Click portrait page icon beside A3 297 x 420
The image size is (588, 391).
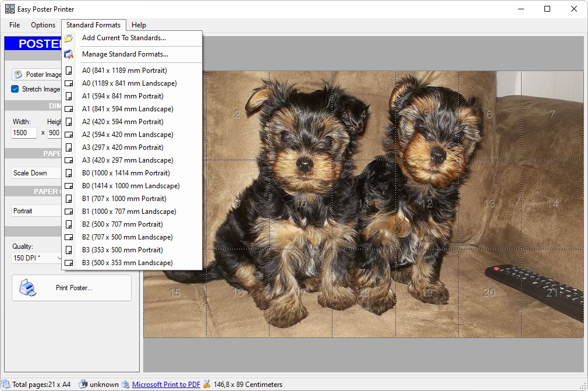click(x=69, y=147)
